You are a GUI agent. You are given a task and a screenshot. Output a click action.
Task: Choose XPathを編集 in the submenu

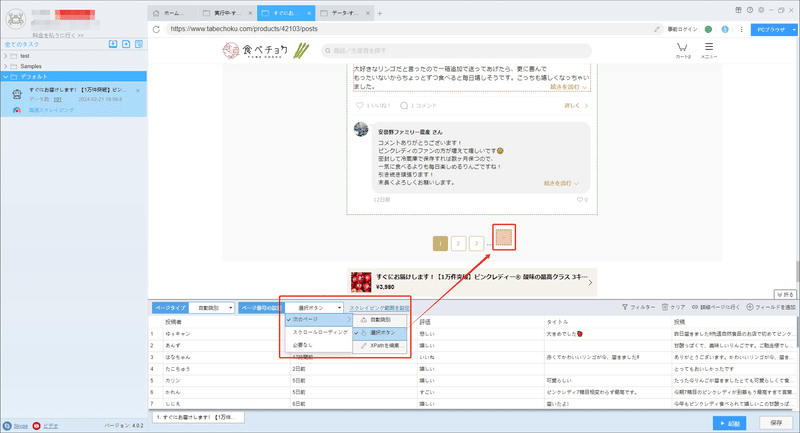click(x=380, y=346)
